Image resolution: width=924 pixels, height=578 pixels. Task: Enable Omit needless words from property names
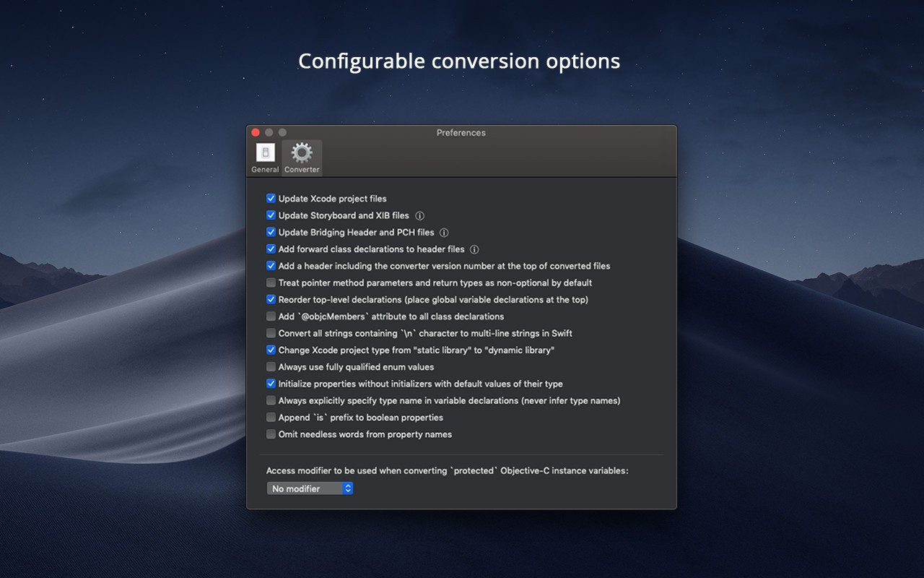[271, 435]
